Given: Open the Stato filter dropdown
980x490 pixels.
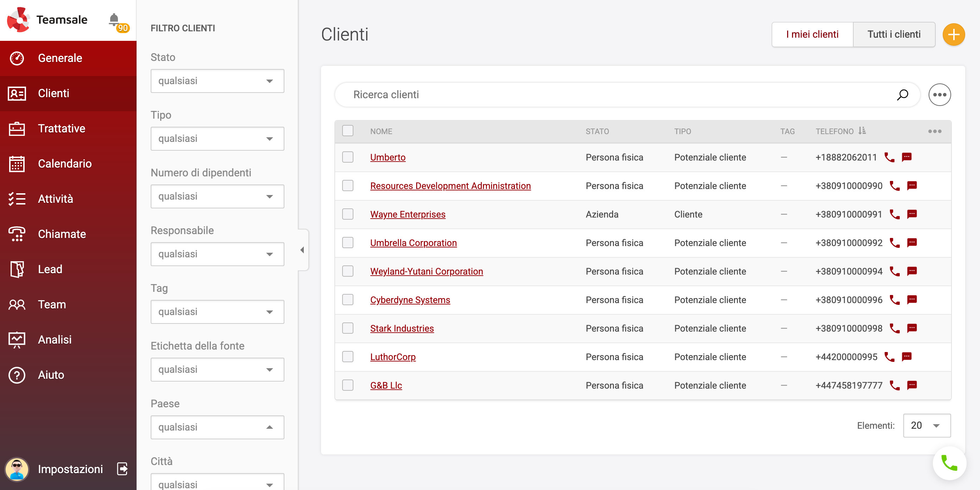Looking at the screenshot, I should pos(217,81).
